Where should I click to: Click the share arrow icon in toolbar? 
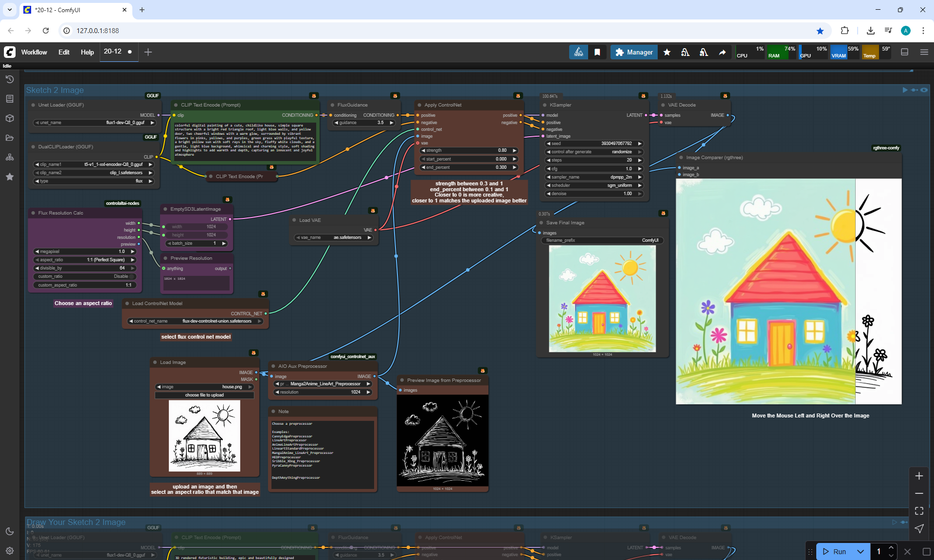pos(722,52)
